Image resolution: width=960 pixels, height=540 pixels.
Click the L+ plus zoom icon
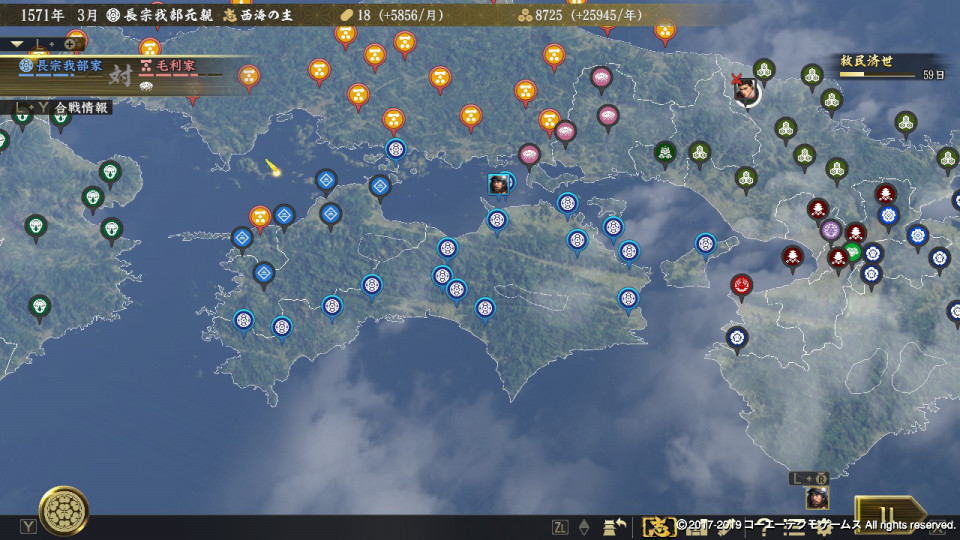(72, 44)
